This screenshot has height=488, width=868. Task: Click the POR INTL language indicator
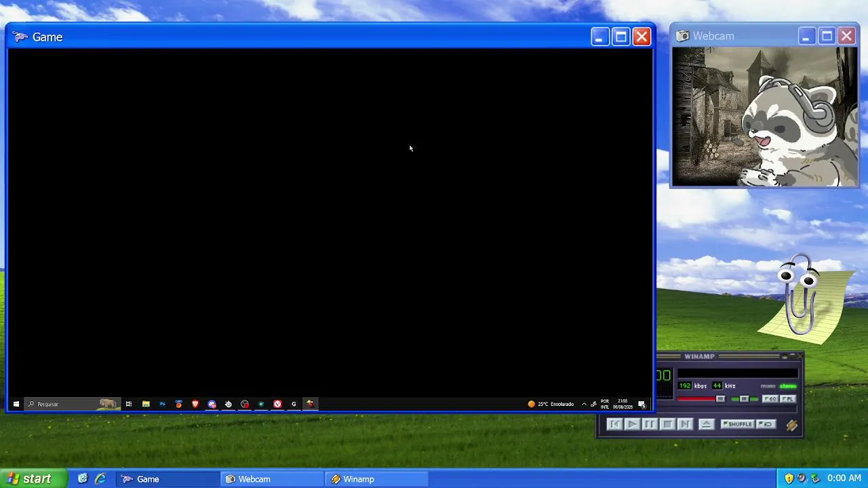[604, 404]
